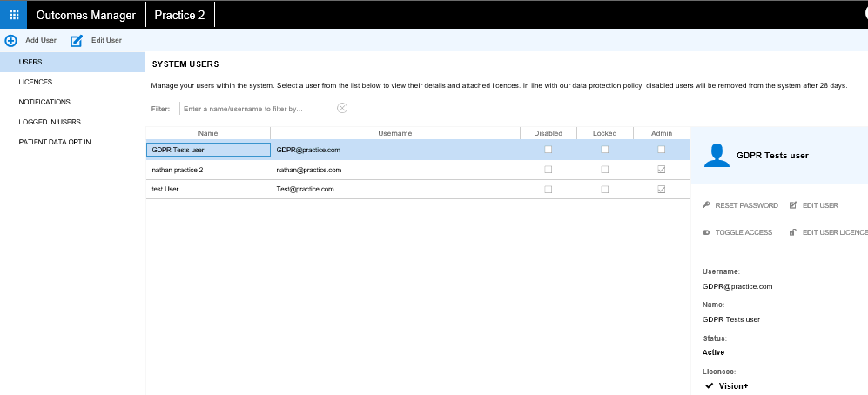Screen dimensions: 868x395
Task: Open the app launcher grid icon
Action: pos(14,15)
